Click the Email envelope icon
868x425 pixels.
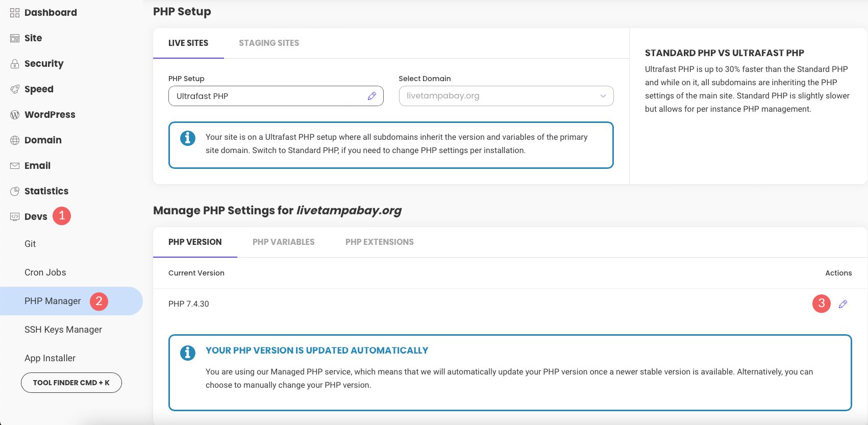pos(15,166)
